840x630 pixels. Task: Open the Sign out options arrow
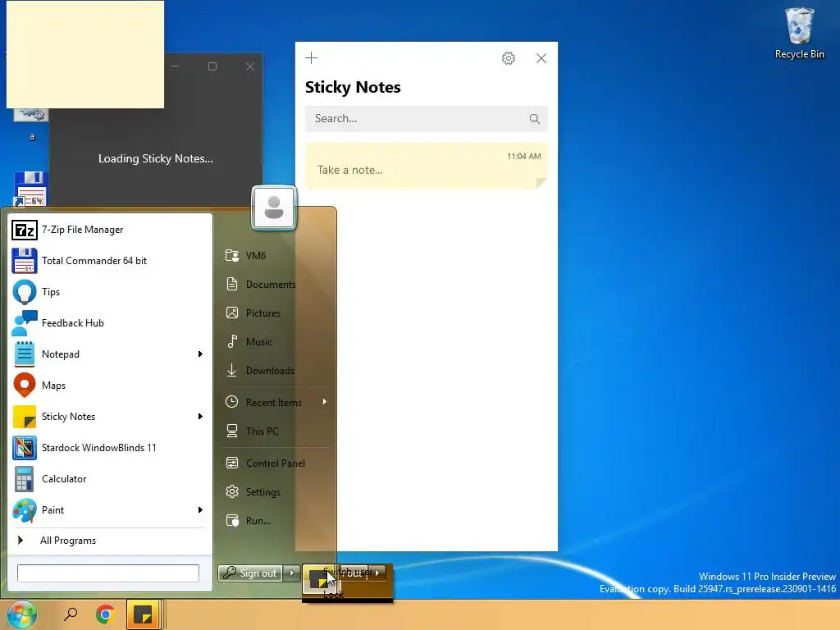pos(291,573)
